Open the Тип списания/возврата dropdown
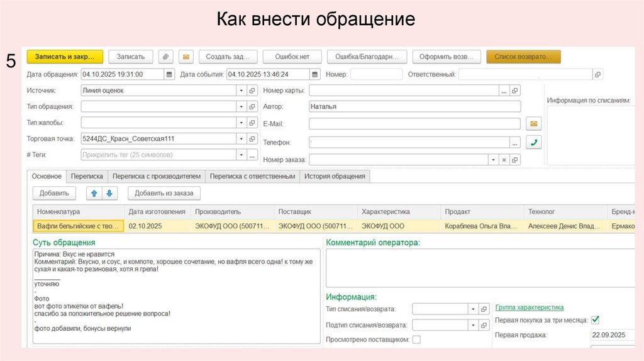644x361 pixels. coord(472,309)
